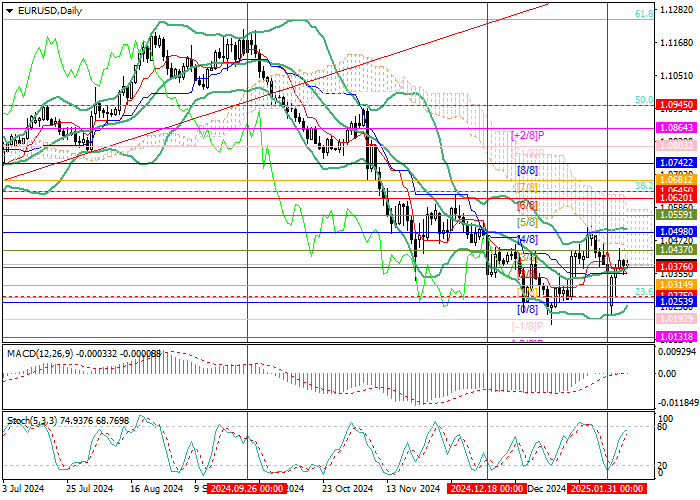
Task: Click the 61.8 Fibonacci level label
Action: (645, 15)
